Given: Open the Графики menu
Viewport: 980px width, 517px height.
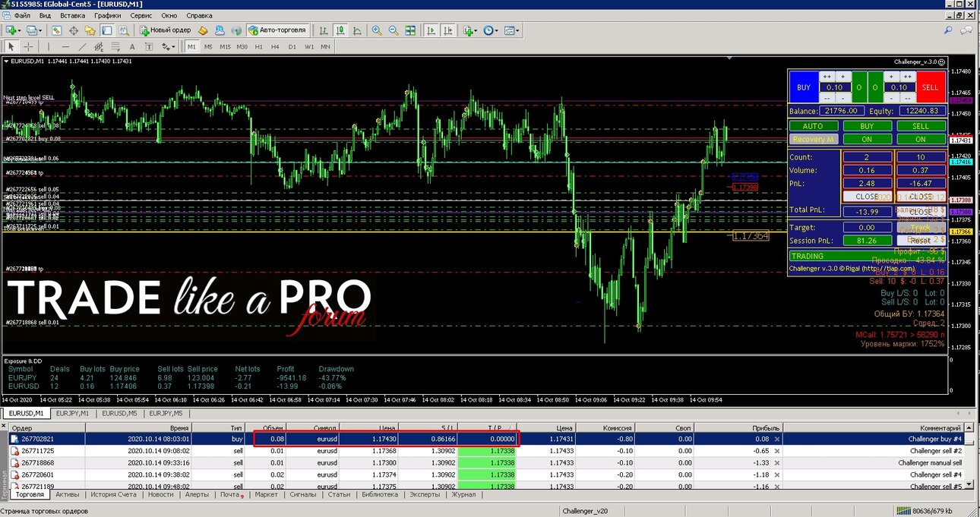Looking at the screenshot, I should click(108, 15).
